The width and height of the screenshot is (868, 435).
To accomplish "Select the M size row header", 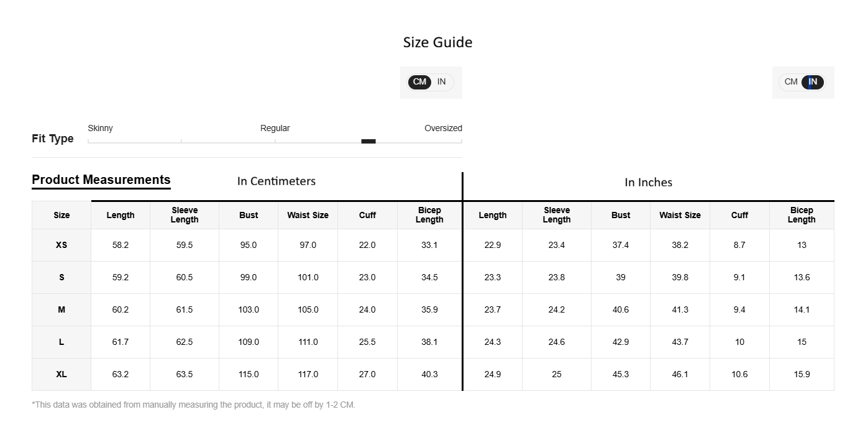I will pyautogui.click(x=62, y=310).
